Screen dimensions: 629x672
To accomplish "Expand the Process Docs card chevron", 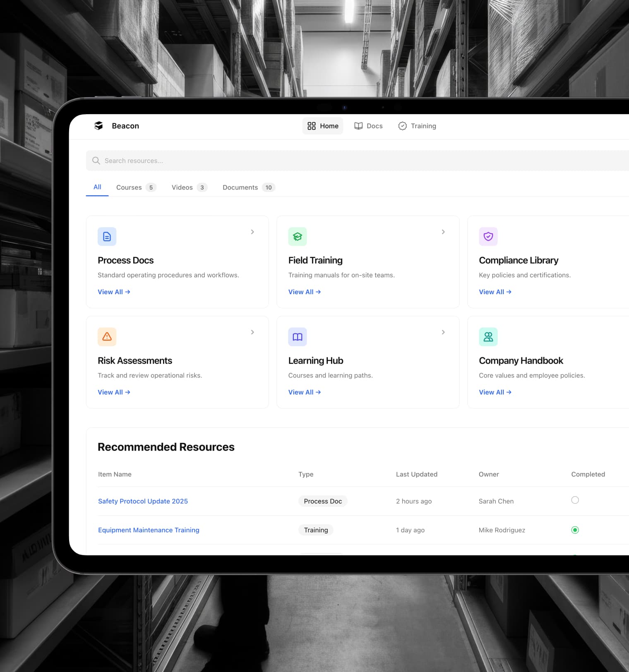I will pyautogui.click(x=252, y=232).
